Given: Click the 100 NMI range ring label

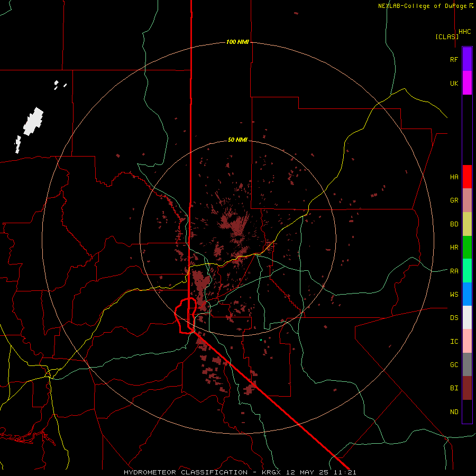Looking at the screenshot, I should click(237, 42).
